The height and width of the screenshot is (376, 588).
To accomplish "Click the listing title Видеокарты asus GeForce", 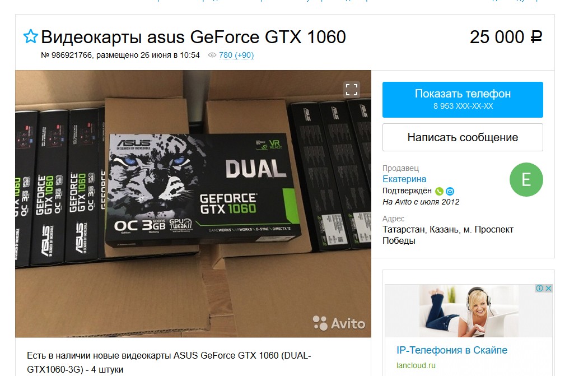I will [193, 37].
